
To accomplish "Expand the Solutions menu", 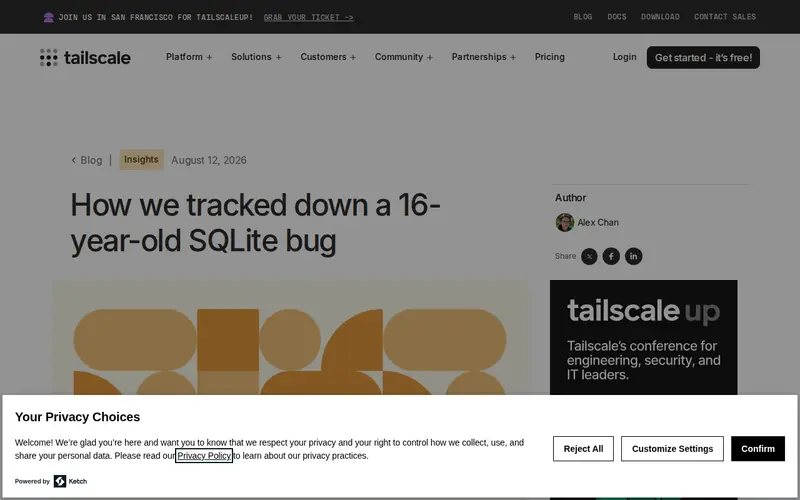I will tap(256, 57).
